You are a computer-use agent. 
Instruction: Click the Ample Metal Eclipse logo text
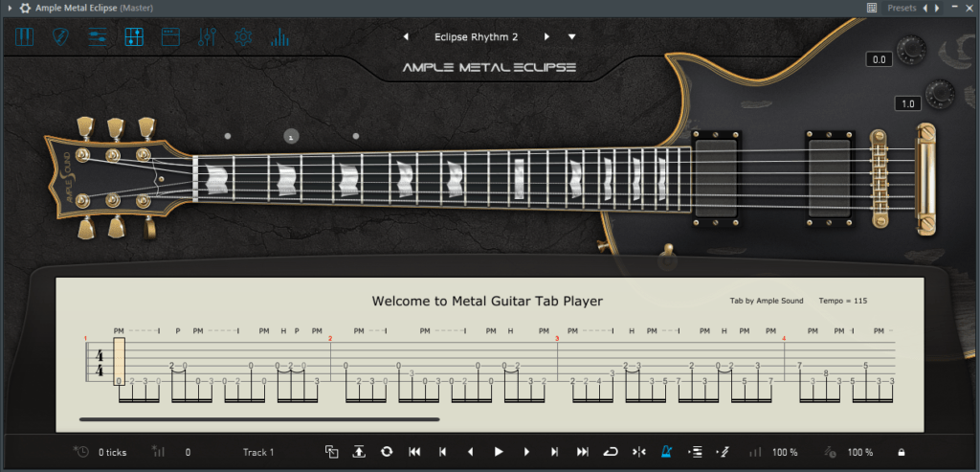click(x=489, y=68)
